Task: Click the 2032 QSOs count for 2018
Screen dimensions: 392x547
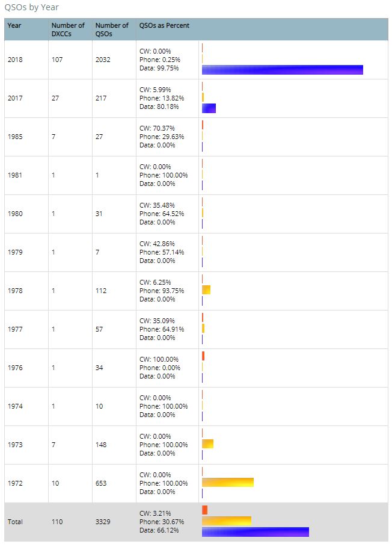Action: [103, 60]
